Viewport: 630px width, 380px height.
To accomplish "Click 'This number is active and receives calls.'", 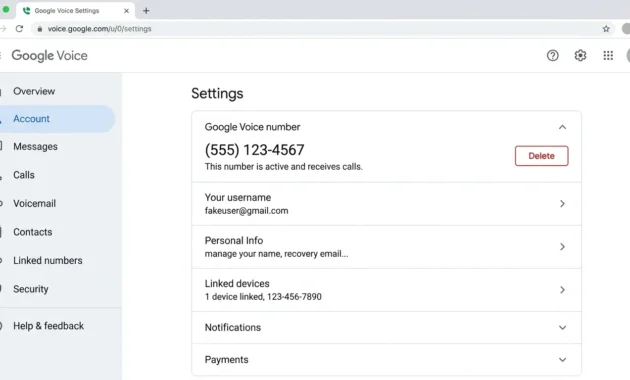I will 284,166.
